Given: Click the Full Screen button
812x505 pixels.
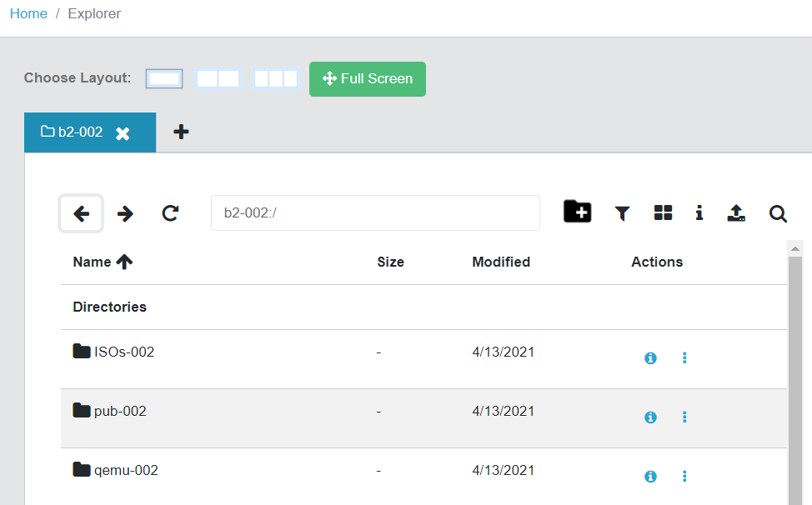Looking at the screenshot, I should pos(368,79).
